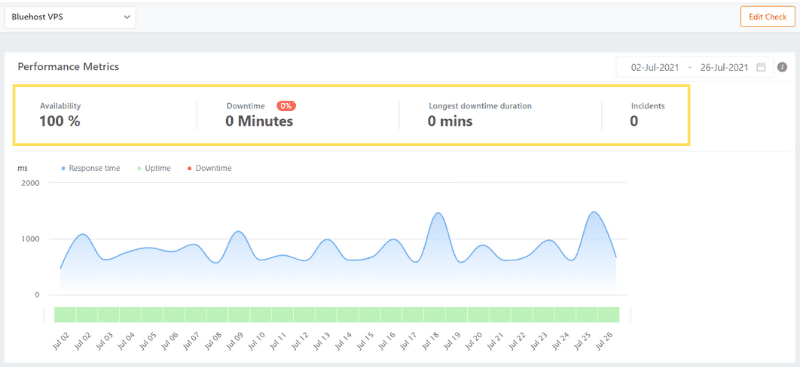This screenshot has width=800, height=370.
Task: Click the green uptime bar for Jul 26
Action: point(609,314)
